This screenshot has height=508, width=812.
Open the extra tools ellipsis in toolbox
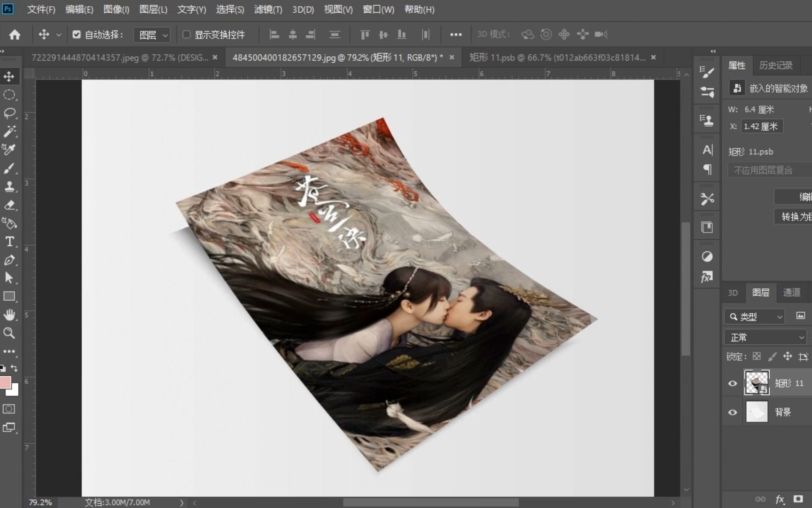(9, 351)
